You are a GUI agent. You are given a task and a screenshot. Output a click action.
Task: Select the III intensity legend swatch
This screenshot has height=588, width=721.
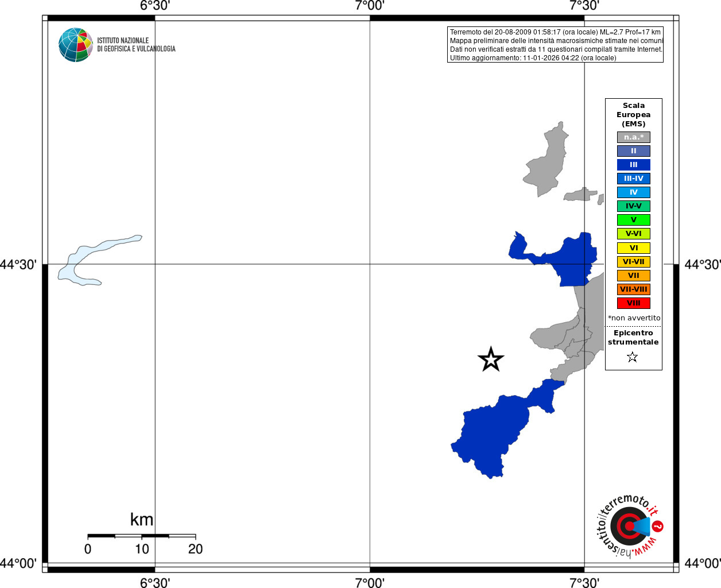[634, 165]
